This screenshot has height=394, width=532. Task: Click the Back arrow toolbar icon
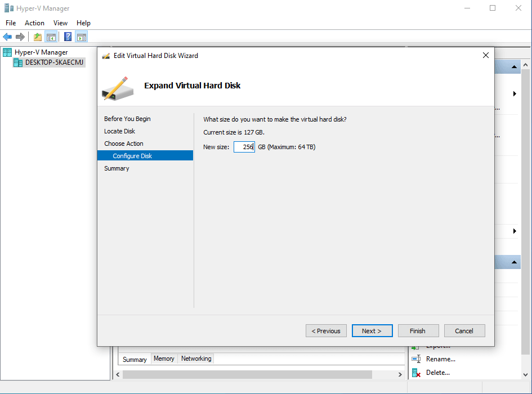[x=7, y=37]
